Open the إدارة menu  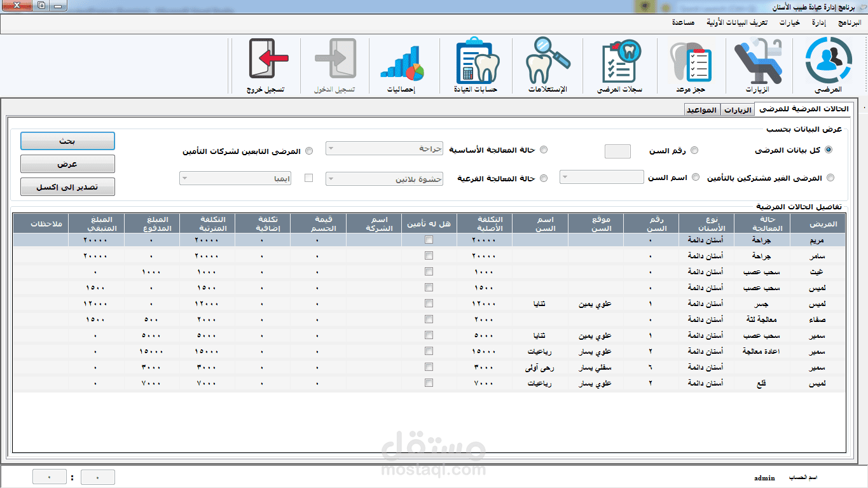(x=819, y=22)
